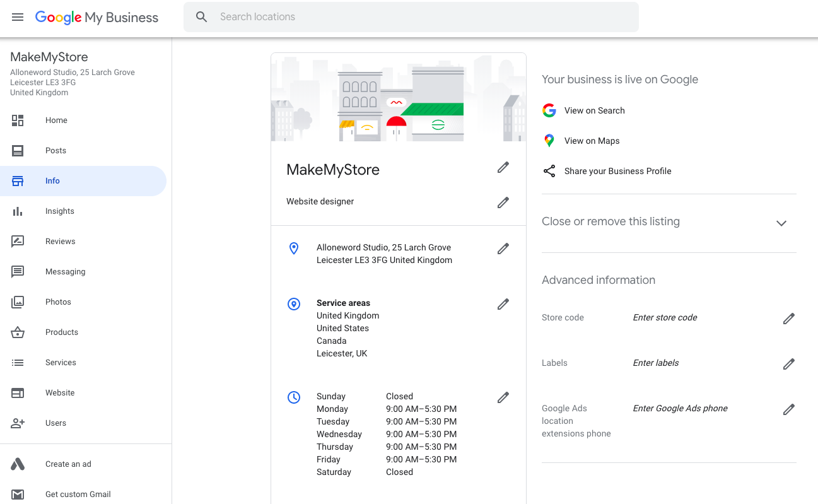Open the Users add-person icon
This screenshot has width=818, height=504.
tap(18, 423)
